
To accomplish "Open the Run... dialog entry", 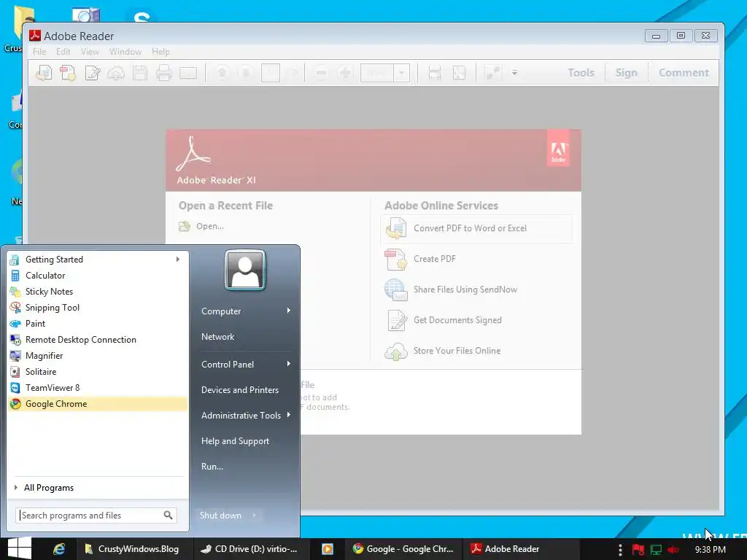I will click(212, 467).
